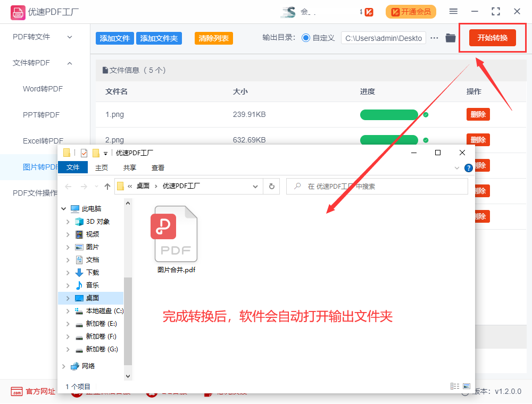Click the navigation pane scrollbar thumb

click(x=128, y=321)
